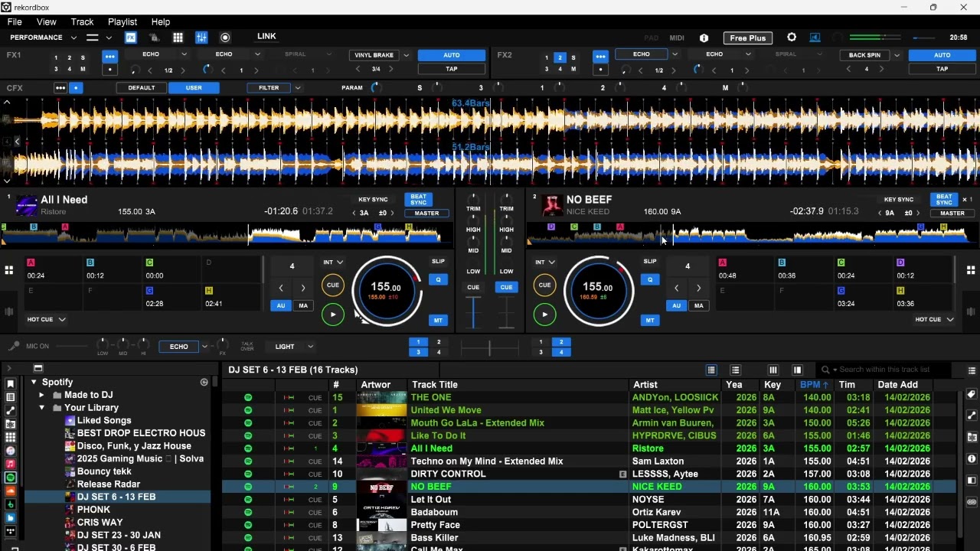Open VINYL BRAKE release FX dropdown
The height and width of the screenshot is (551, 980).
pyautogui.click(x=406, y=55)
